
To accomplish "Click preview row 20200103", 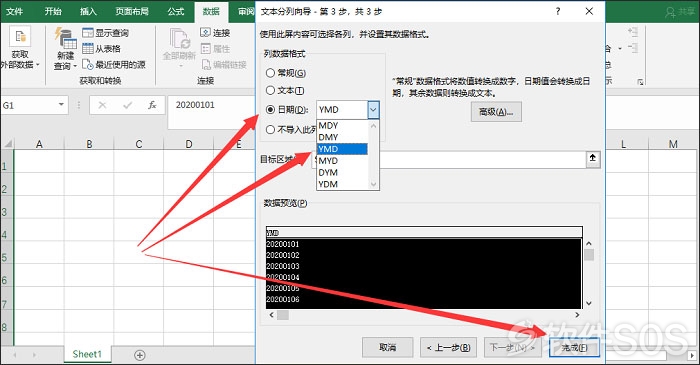I will (x=424, y=266).
